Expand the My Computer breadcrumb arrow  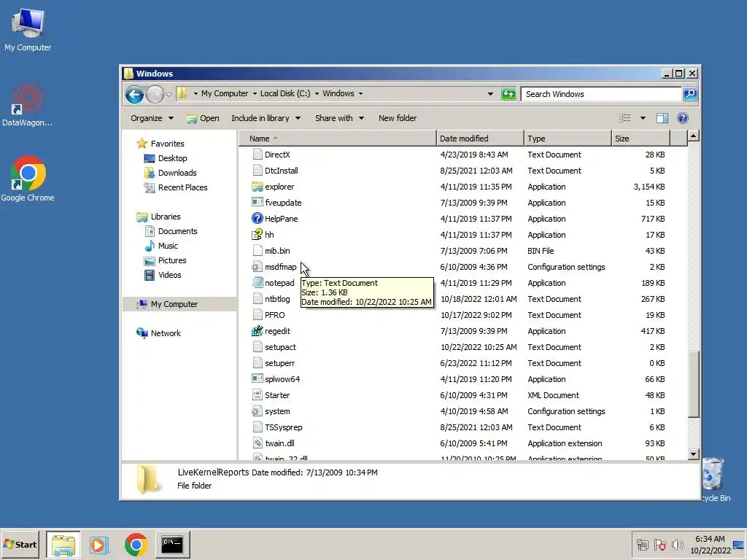(255, 94)
